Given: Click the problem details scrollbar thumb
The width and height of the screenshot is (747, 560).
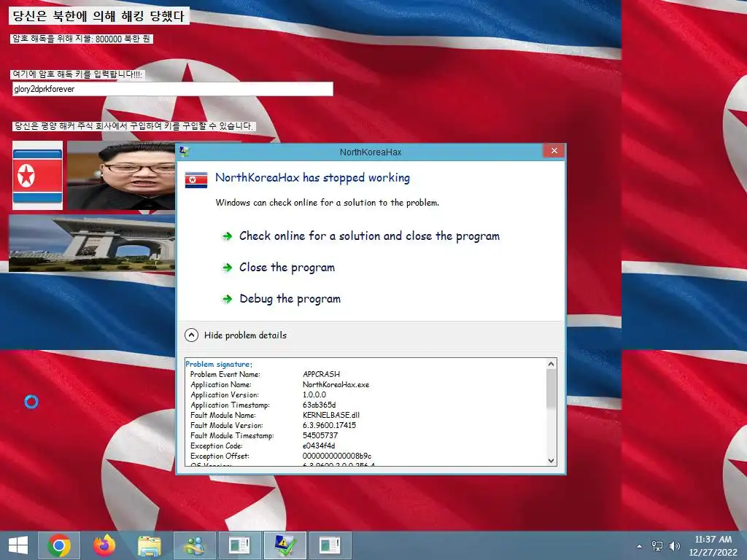Looking at the screenshot, I should (551, 388).
